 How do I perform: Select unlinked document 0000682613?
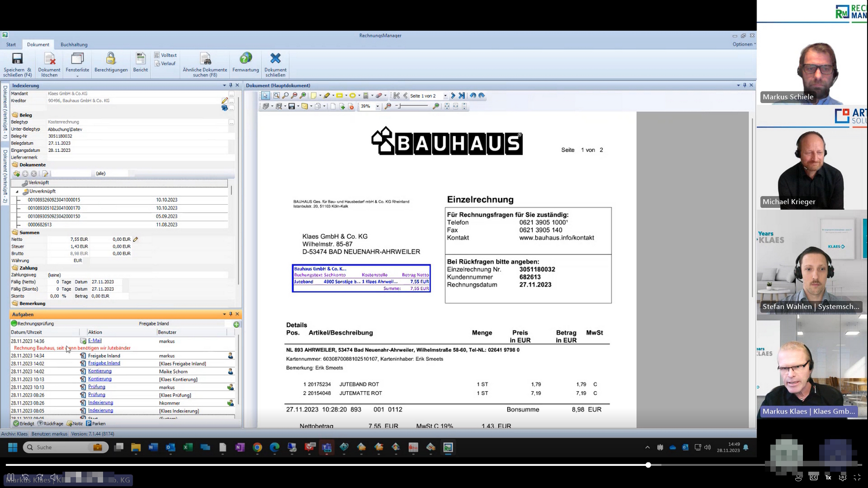click(40, 224)
